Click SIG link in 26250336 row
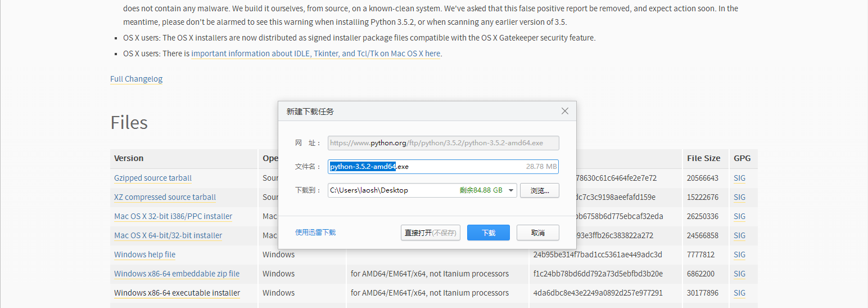The image size is (868, 308). pyautogui.click(x=739, y=216)
